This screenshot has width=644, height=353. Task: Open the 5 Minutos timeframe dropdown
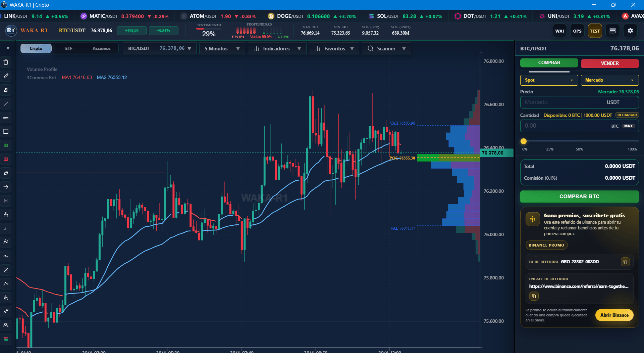click(x=222, y=48)
